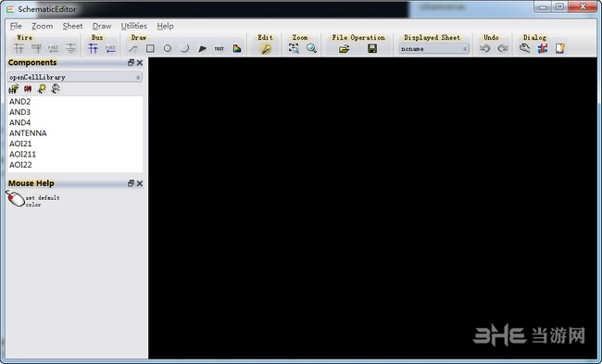Select the draw wire tool
The height and width of the screenshot is (364, 602).
tap(19, 48)
